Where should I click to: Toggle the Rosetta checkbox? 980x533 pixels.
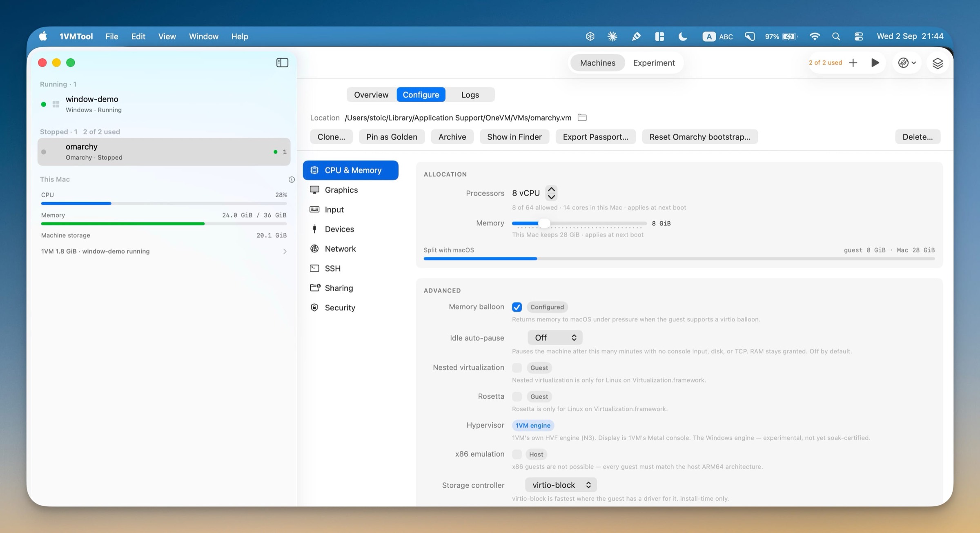(x=517, y=397)
